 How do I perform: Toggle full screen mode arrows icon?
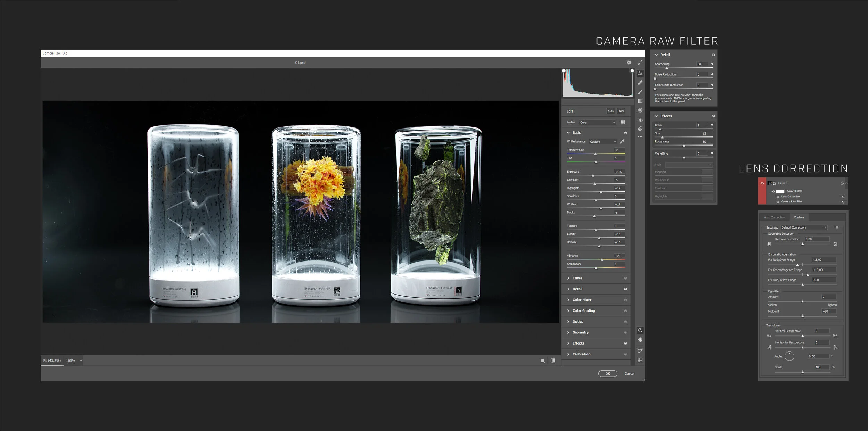(640, 63)
